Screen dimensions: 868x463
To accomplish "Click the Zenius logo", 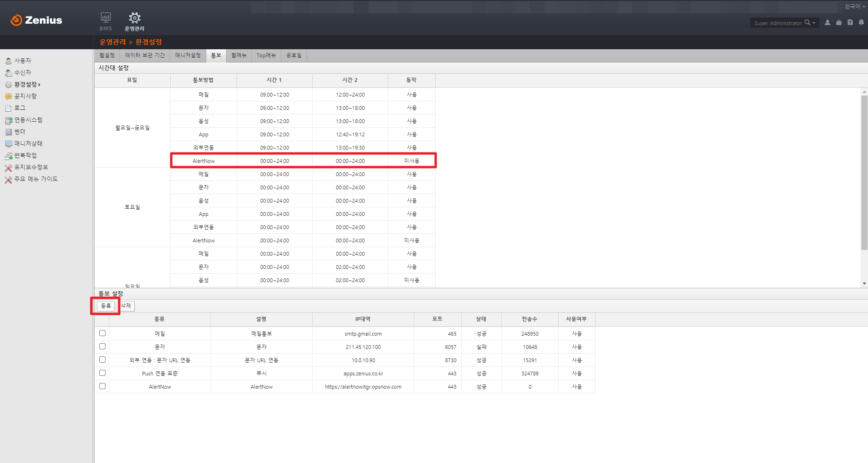I will (x=36, y=20).
